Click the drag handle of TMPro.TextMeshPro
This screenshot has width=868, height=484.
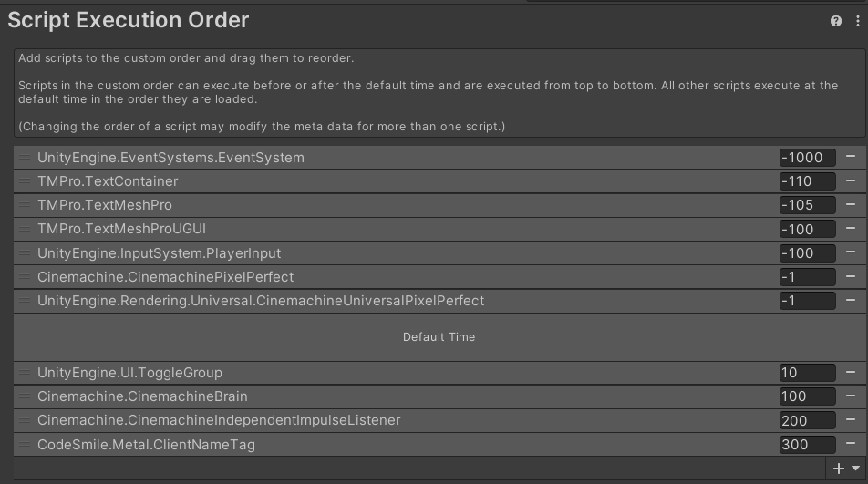tap(25, 205)
